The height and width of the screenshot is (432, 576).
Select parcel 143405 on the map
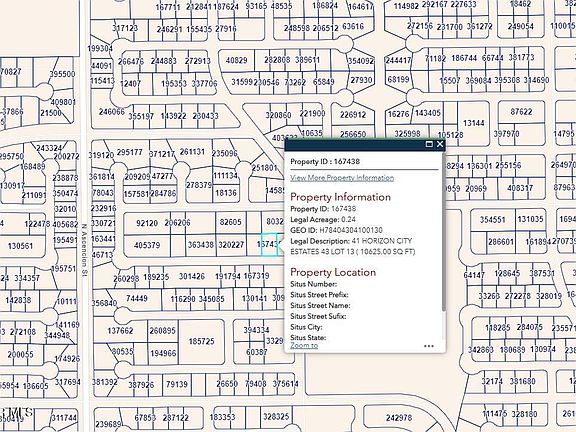tap(428, 113)
